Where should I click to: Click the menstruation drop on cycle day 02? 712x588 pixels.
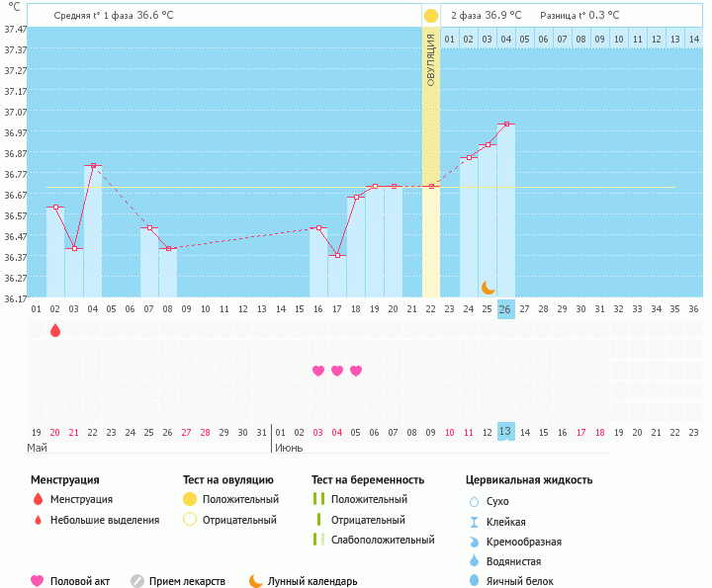point(55,330)
